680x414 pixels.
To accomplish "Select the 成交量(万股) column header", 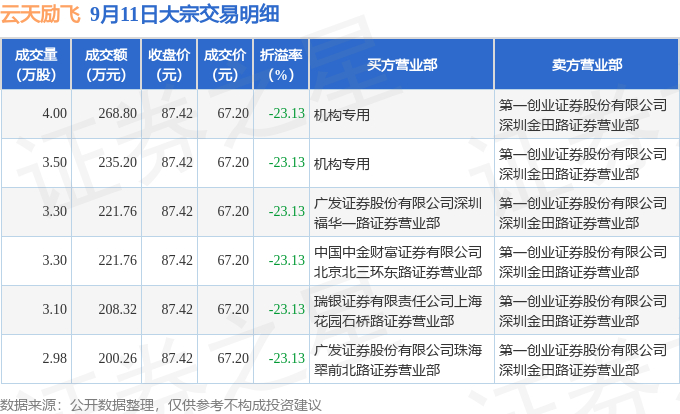I will point(36,65).
